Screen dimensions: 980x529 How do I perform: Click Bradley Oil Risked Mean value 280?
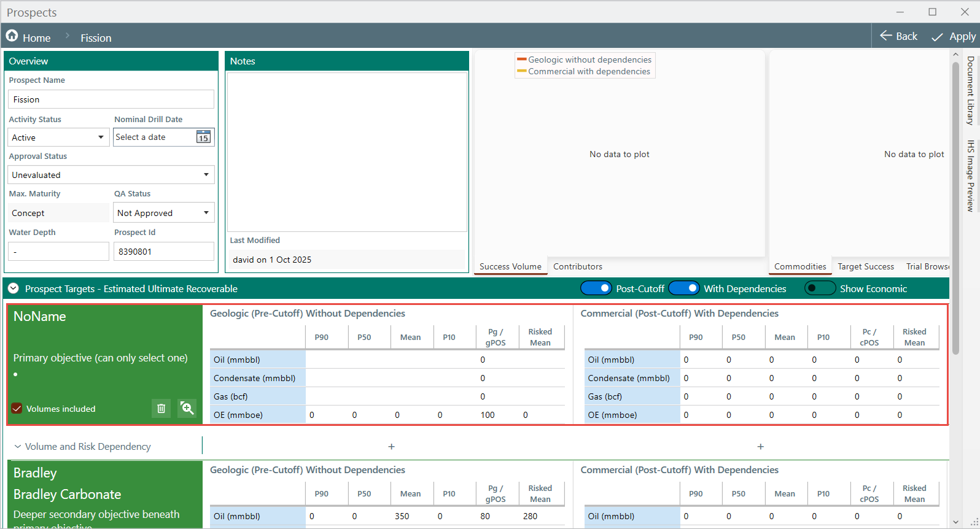pyautogui.click(x=531, y=516)
